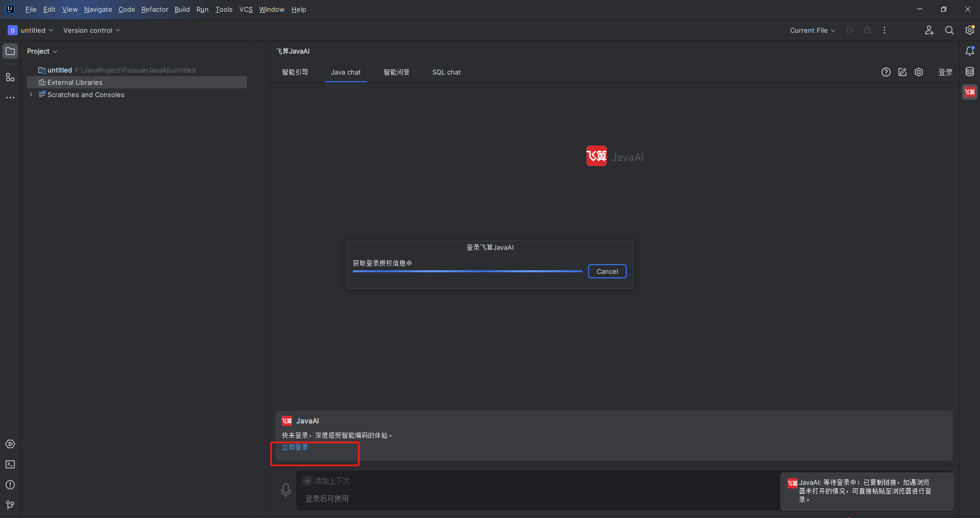This screenshot has width=980, height=518.
Task: Open the Build menu
Action: tap(182, 9)
